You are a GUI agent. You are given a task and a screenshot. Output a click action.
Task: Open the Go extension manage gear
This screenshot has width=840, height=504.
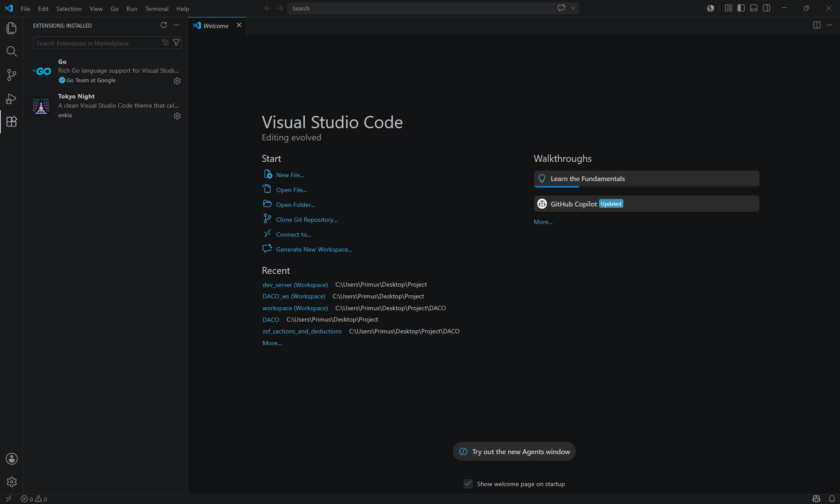[177, 81]
